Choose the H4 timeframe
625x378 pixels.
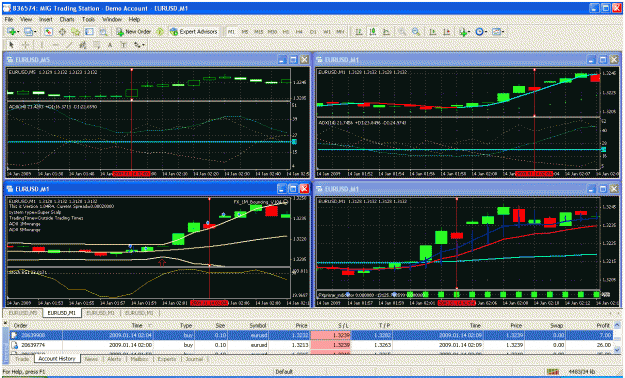tap(299, 32)
